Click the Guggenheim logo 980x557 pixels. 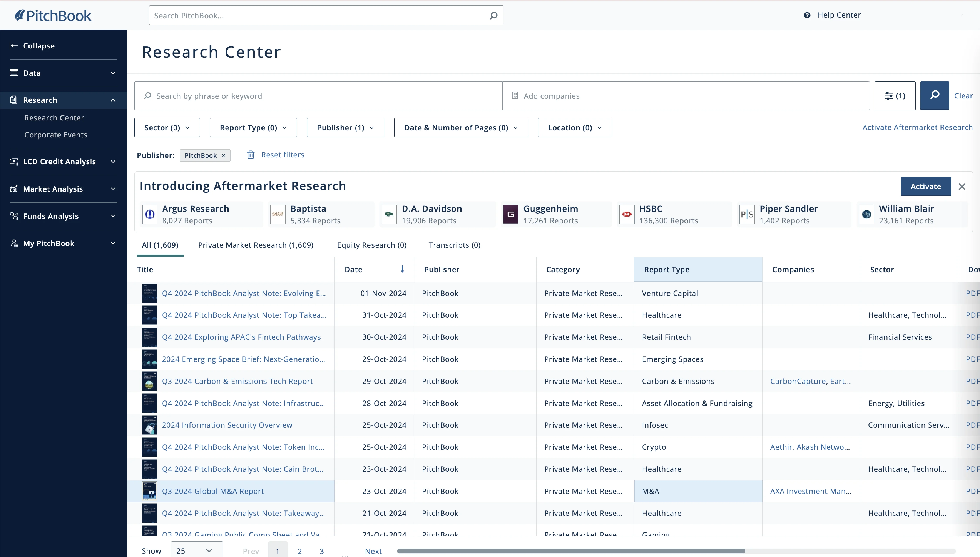[510, 214]
